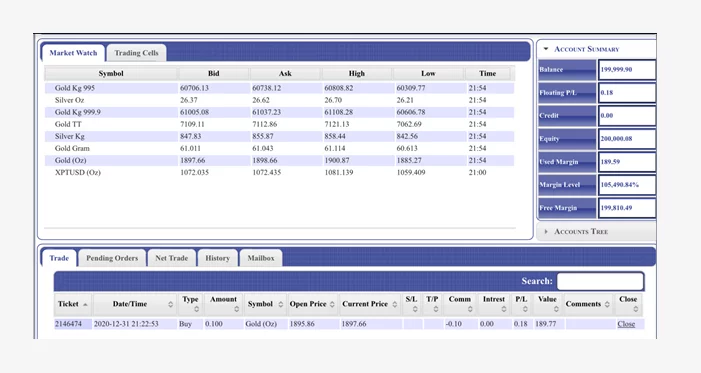Click Silver Kg ask price 855.87
The height and width of the screenshot is (373, 701).
pos(263,136)
